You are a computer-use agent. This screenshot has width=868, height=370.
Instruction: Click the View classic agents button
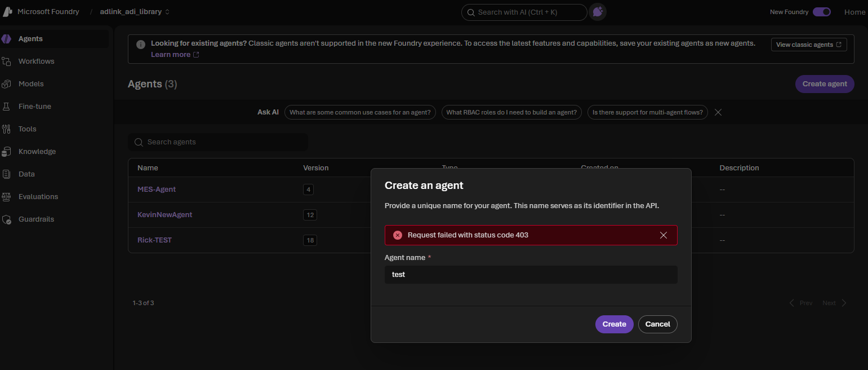click(809, 45)
